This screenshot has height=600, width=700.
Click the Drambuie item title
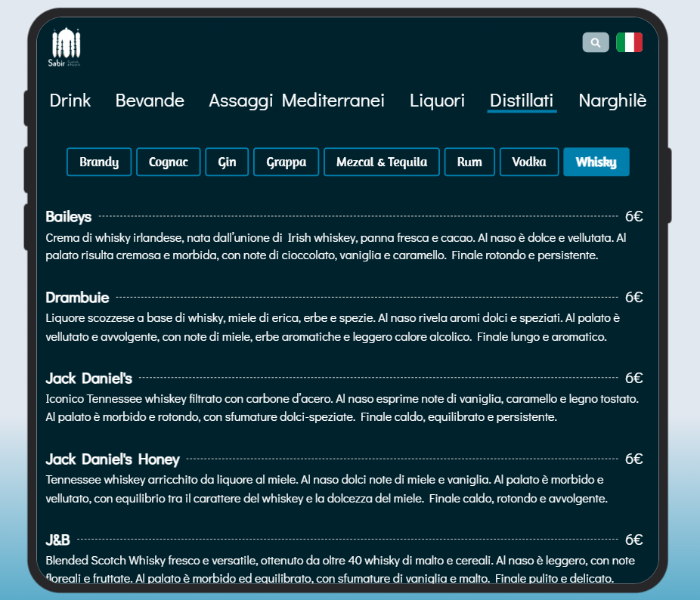[77, 297]
